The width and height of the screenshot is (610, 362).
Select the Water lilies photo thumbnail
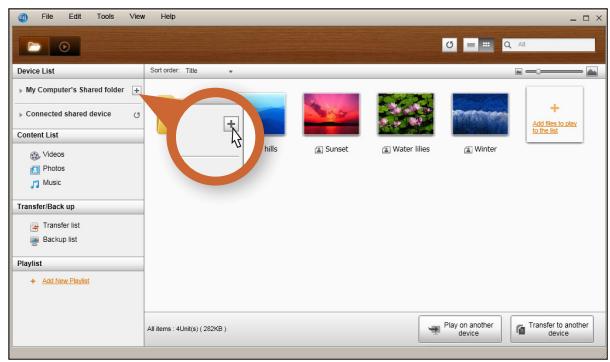click(406, 114)
